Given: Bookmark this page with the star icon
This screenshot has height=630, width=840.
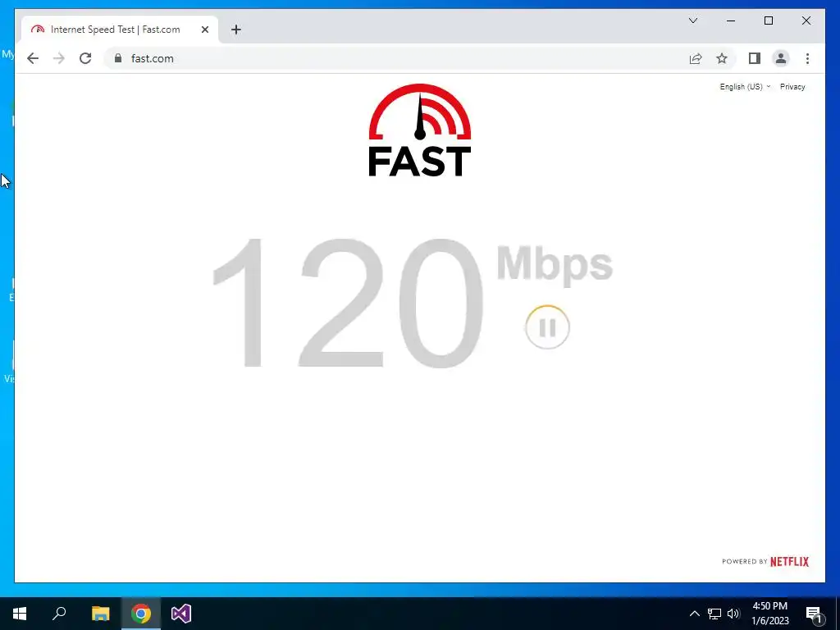Looking at the screenshot, I should click(722, 58).
